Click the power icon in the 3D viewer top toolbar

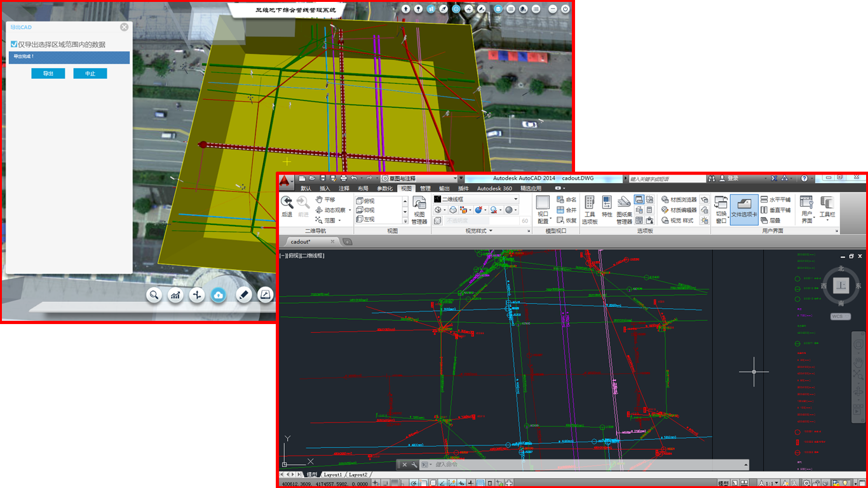pyautogui.click(x=565, y=10)
